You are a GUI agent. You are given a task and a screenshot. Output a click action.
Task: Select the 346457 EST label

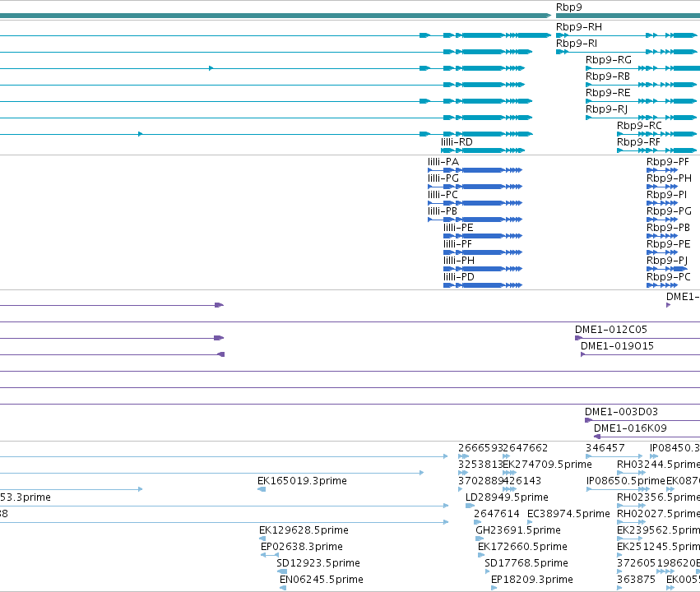point(605,448)
